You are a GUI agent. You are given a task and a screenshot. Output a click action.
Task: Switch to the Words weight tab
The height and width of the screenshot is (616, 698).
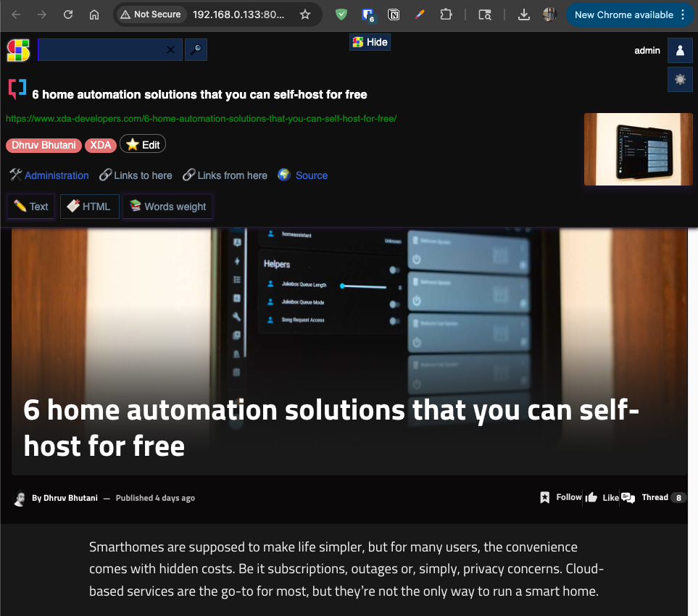point(167,207)
